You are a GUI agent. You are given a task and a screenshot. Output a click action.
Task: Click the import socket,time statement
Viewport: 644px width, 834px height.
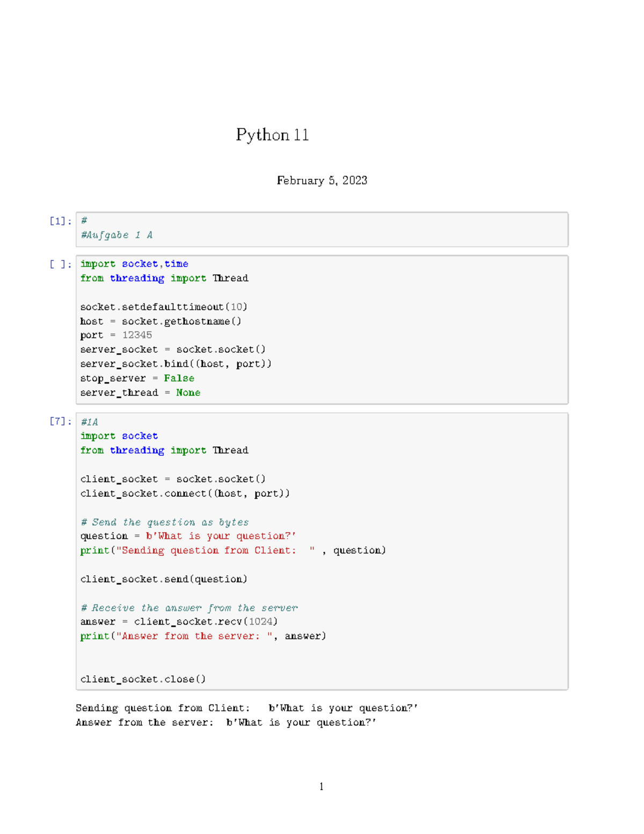point(134,264)
